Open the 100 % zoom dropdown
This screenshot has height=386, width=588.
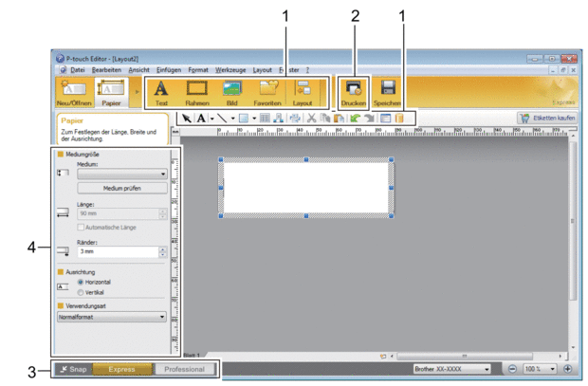pos(540,369)
